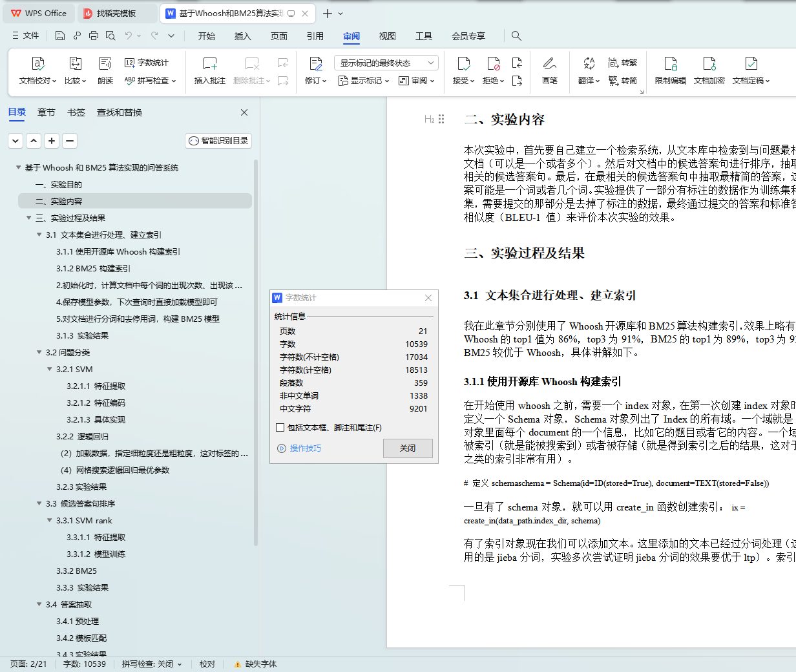Click the plus add heading icon in outline pane
The width and height of the screenshot is (796, 672).
coord(52,140)
